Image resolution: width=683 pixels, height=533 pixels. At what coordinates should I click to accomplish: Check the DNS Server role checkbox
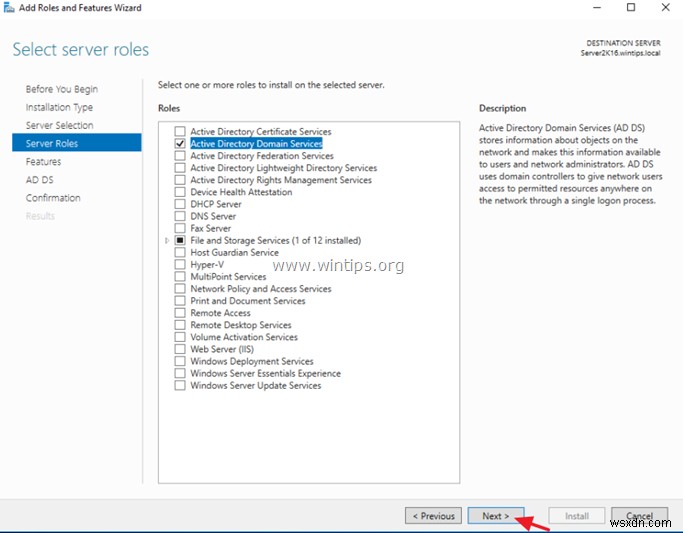coord(180,216)
